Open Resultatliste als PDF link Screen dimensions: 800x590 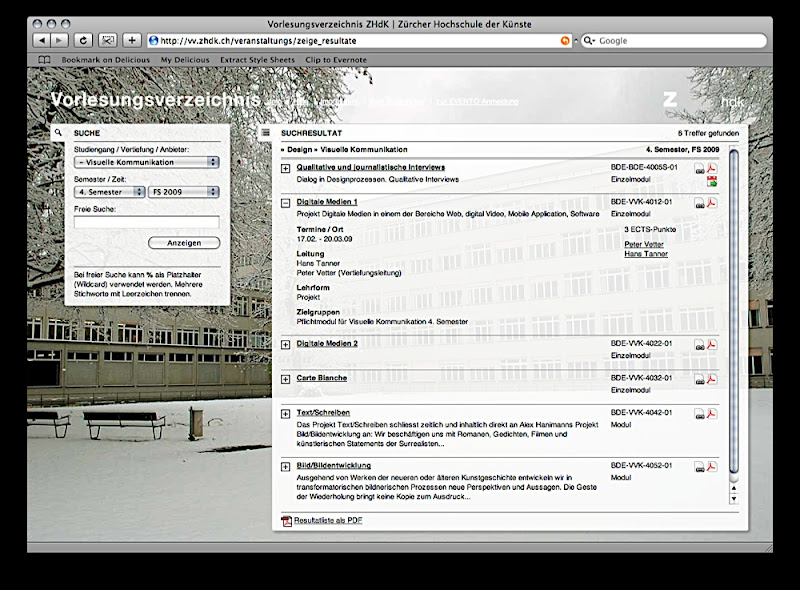pos(328,520)
